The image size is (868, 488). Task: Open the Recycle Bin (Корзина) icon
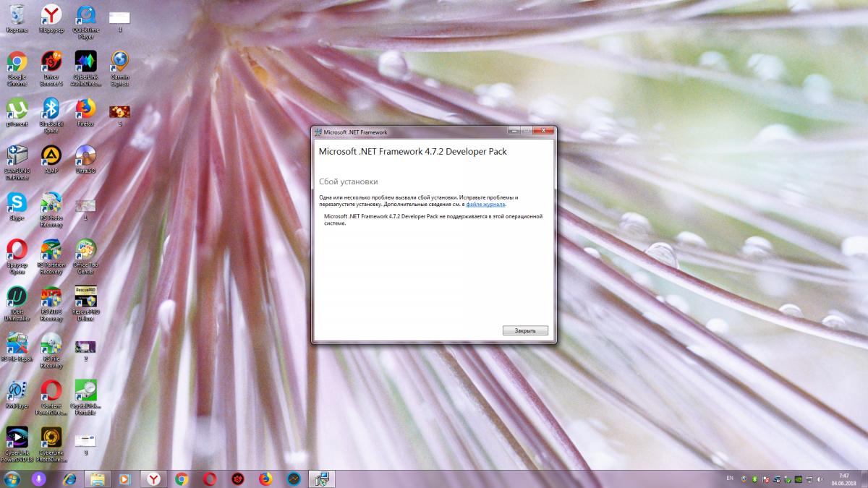coord(17,16)
